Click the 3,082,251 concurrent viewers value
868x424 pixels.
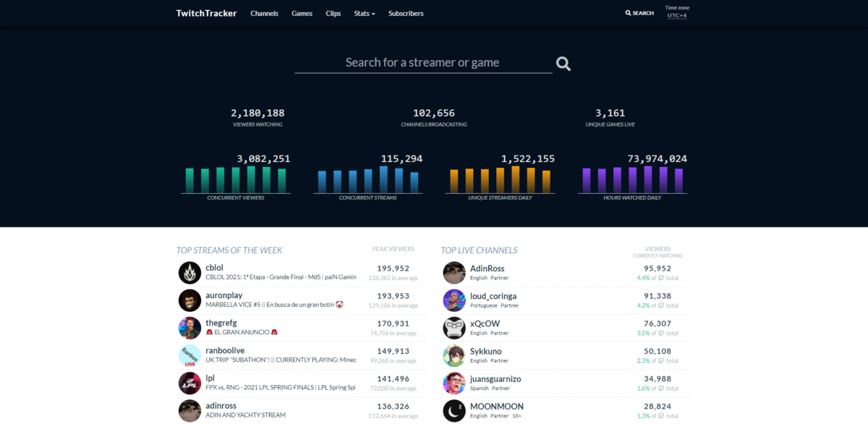(264, 158)
